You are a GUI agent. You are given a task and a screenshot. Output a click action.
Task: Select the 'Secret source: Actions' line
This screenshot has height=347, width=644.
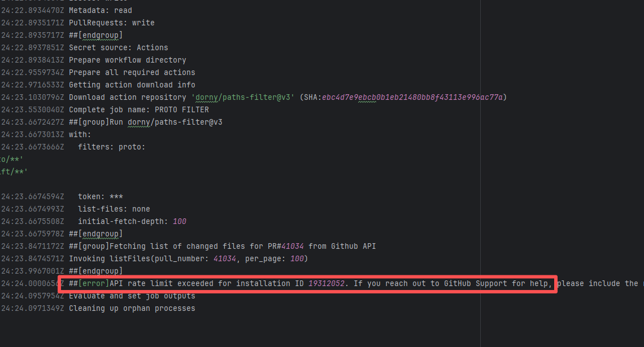click(x=118, y=47)
